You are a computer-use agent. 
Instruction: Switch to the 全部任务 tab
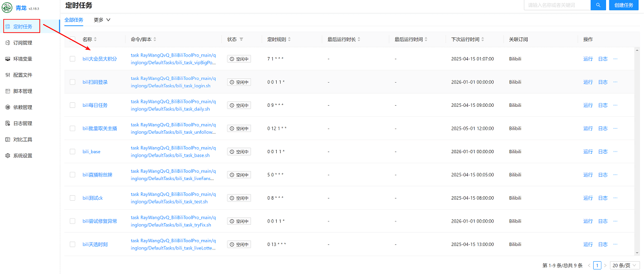click(74, 20)
